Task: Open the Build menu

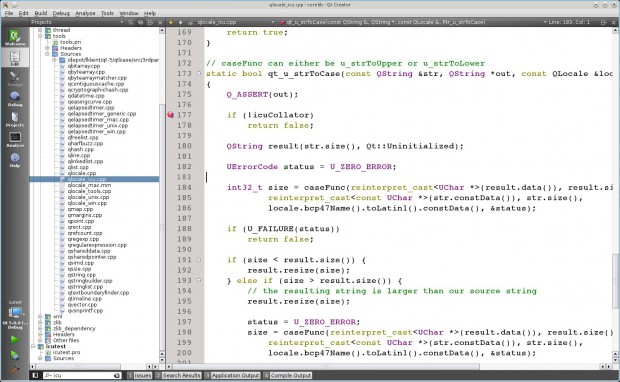Action: click(41, 13)
